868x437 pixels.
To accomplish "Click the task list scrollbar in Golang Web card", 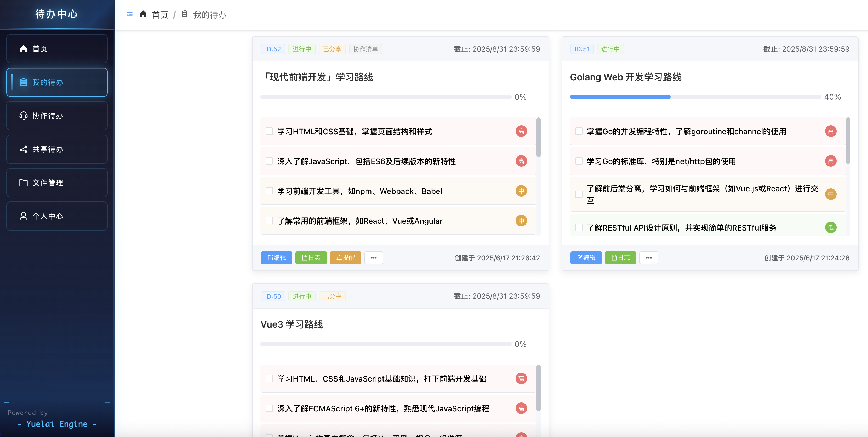I will [848, 141].
